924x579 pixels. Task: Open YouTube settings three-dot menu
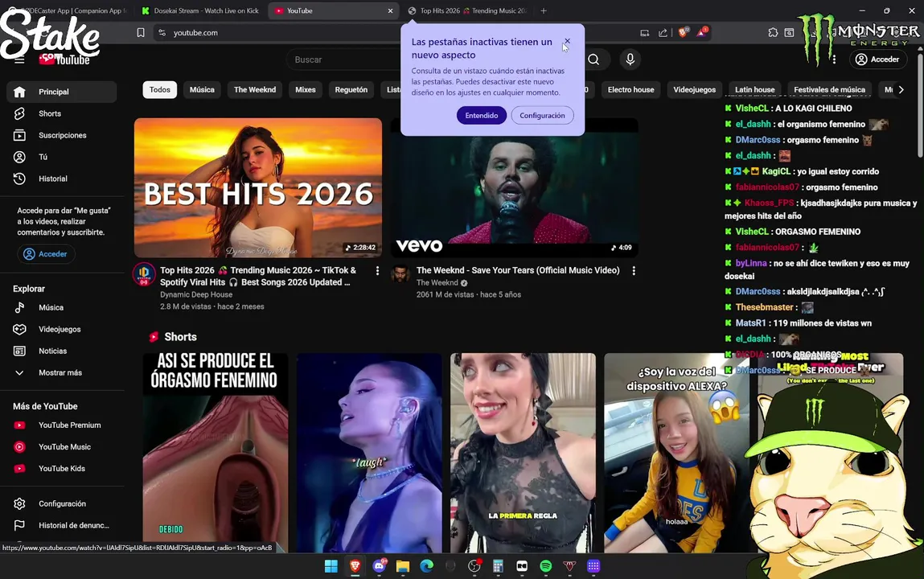[834, 60]
